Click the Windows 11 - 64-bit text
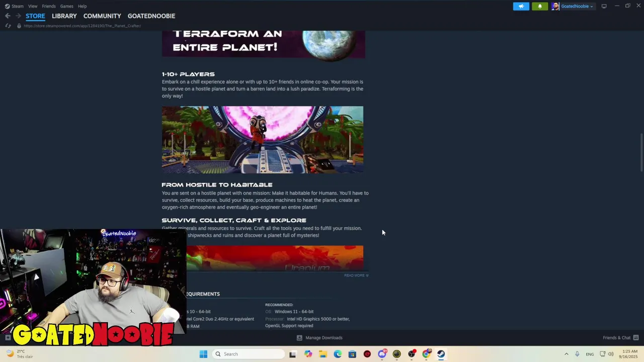The height and width of the screenshot is (362, 644). pyautogui.click(x=294, y=312)
